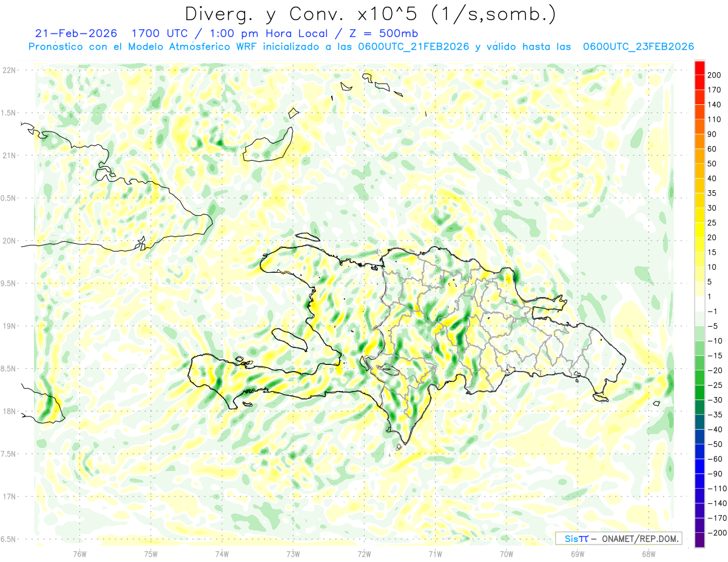Click the positive 90 color scale label
The width and height of the screenshot is (728, 562).
tap(712, 134)
